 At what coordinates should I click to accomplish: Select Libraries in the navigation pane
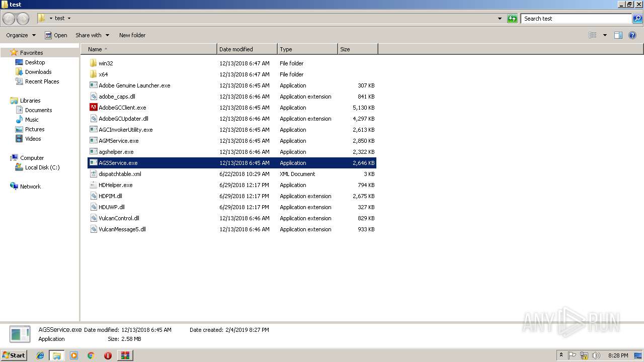click(30, 101)
